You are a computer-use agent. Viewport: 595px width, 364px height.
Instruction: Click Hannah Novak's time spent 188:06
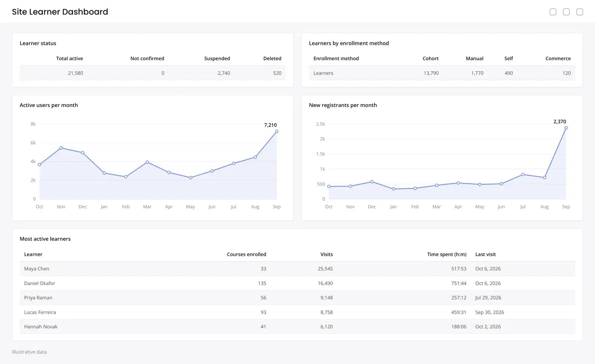[459, 326]
